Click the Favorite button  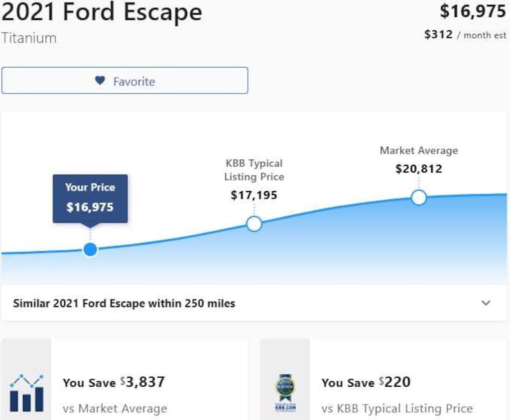pos(124,80)
